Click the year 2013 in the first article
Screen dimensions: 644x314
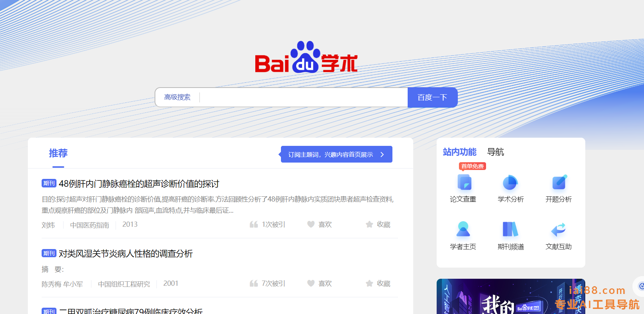130,224
